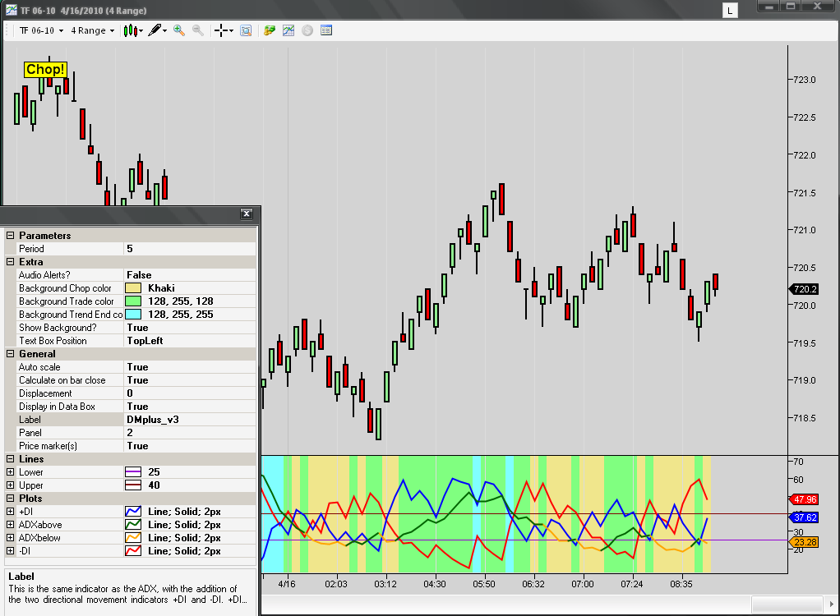
Task: Collapse the Plots section
Action: click(10, 499)
